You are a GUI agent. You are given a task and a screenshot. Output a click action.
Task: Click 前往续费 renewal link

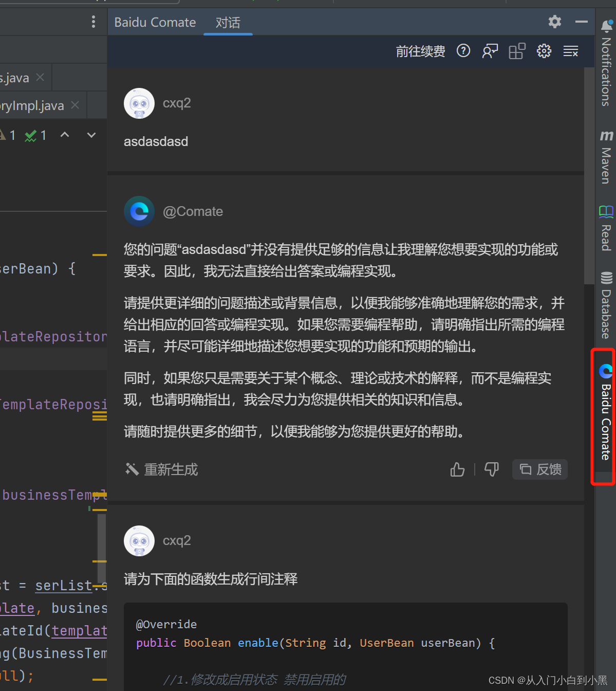click(x=420, y=51)
